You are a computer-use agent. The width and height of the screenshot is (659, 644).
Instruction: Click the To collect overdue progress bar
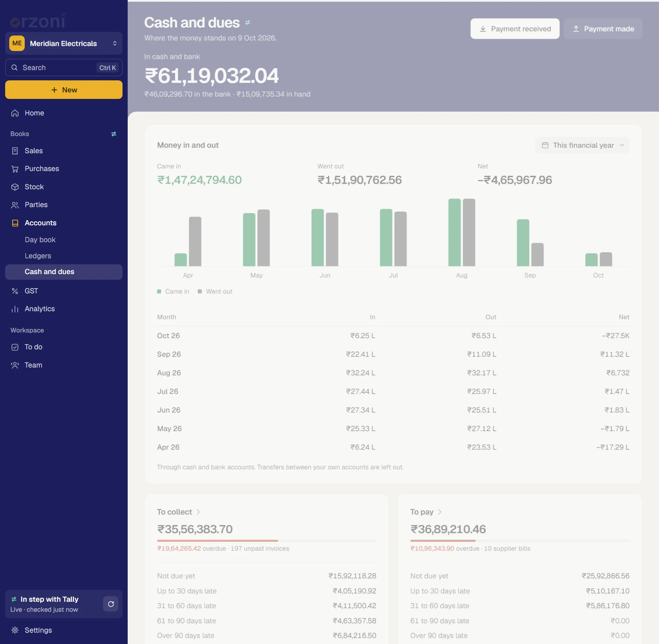267,541
